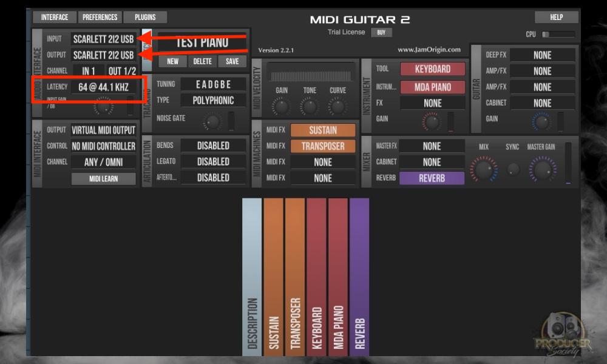Click the Mixer MIX knob
Screen dimensions: 607x364
point(484,169)
